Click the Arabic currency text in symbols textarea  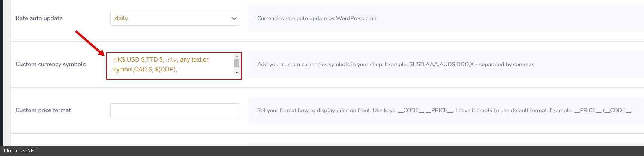click(171, 60)
